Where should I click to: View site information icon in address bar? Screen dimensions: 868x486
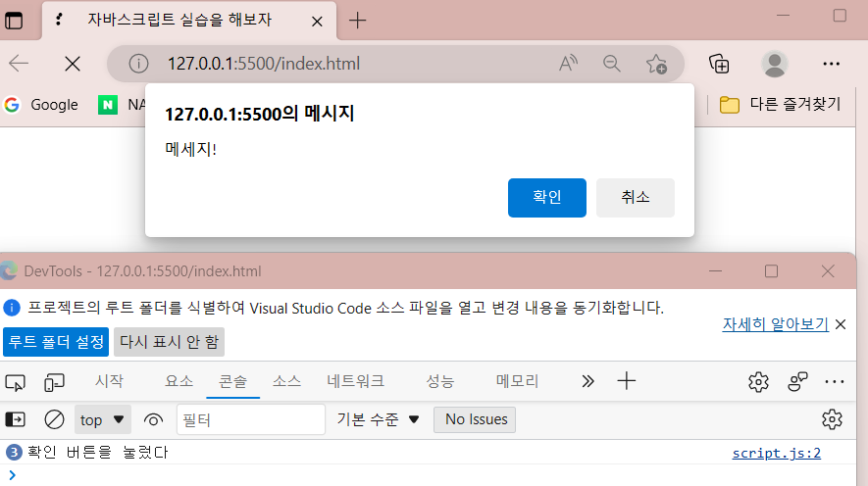(x=138, y=64)
